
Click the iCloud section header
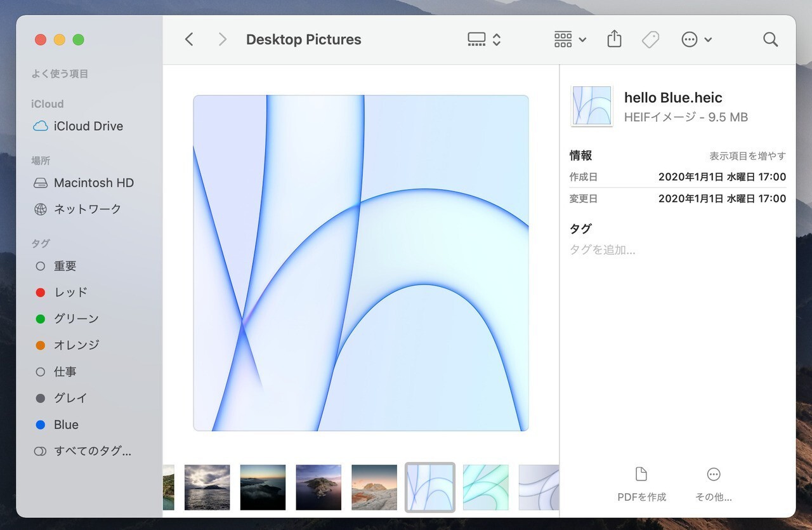(48, 104)
